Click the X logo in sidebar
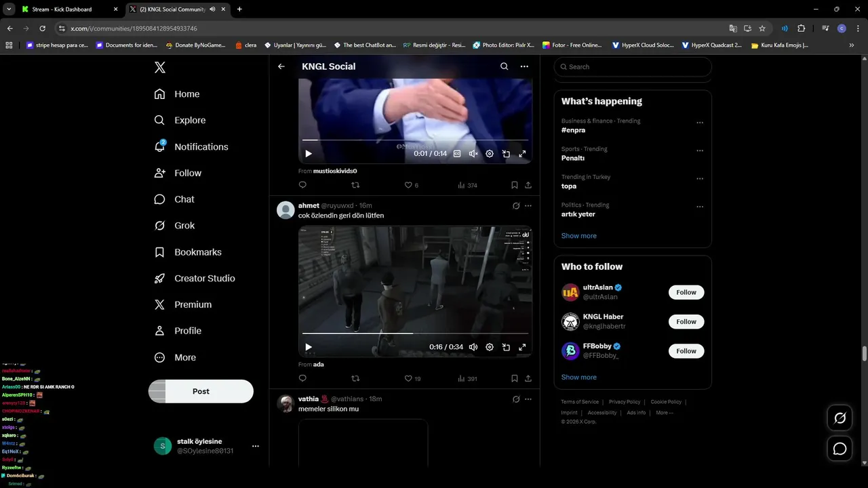This screenshot has width=868, height=488. (159, 67)
